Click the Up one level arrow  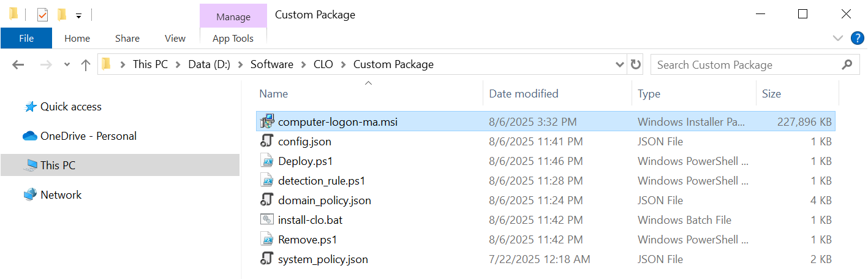[x=86, y=65]
